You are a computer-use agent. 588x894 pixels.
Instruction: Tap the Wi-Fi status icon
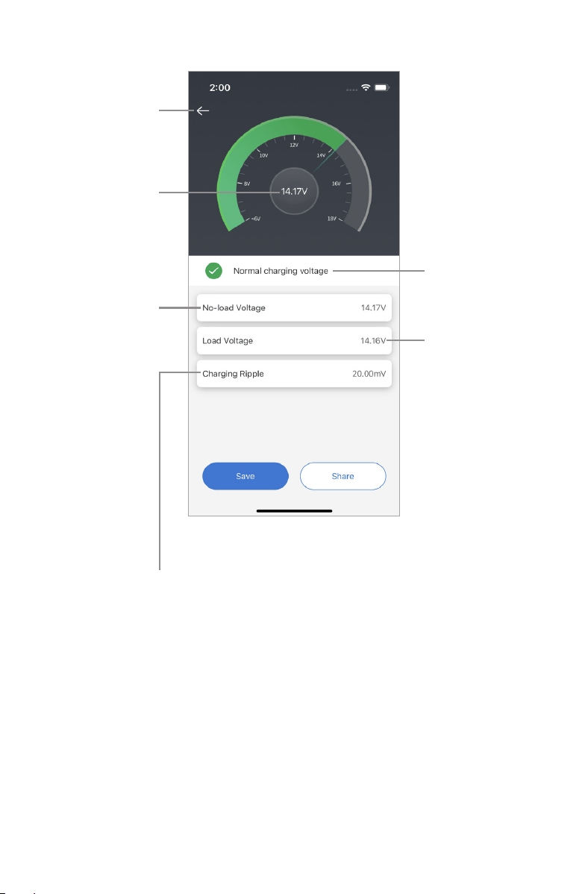[366, 87]
